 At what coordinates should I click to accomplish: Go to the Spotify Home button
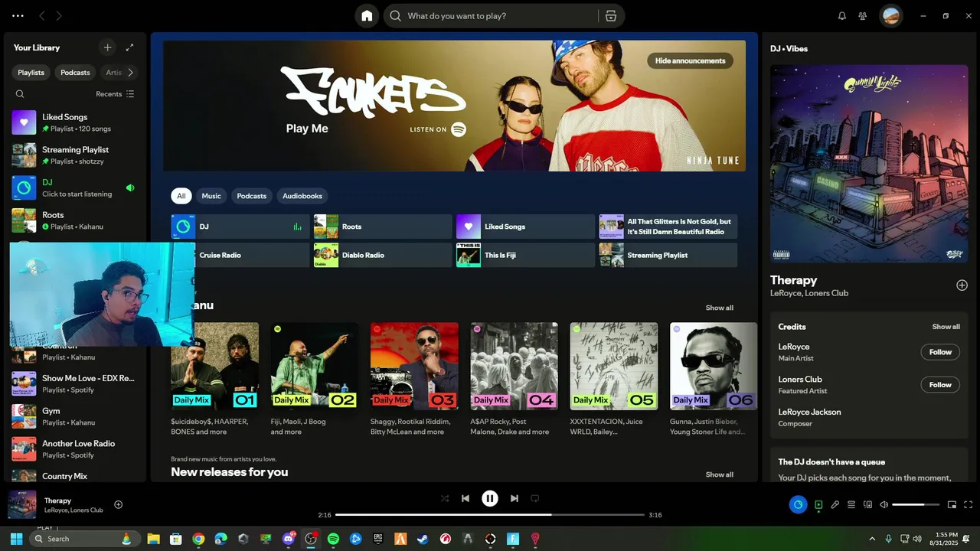pyautogui.click(x=367, y=15)
